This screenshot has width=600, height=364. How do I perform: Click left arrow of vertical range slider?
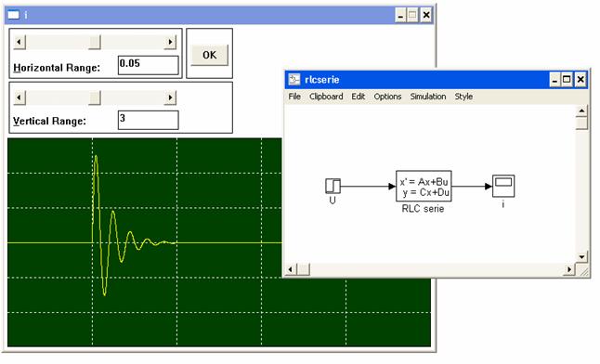[20, 98]
